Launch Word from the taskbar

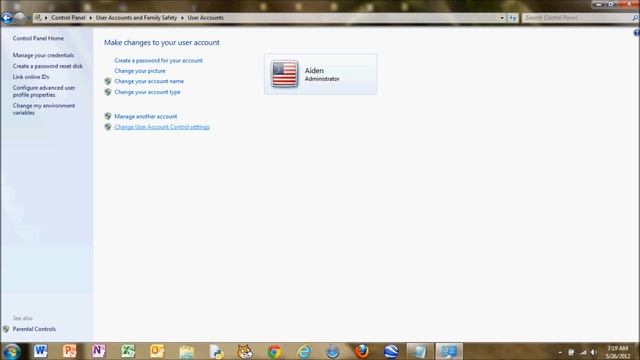(41, 351)
